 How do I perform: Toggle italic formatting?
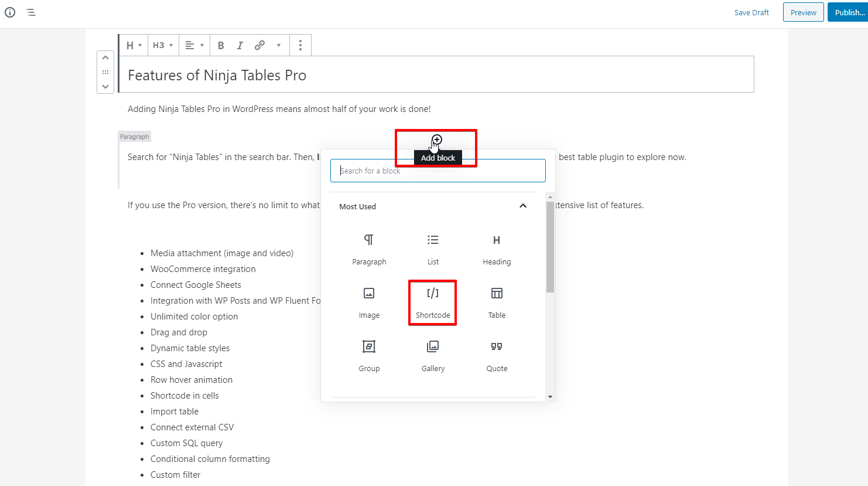pos(240,45)
